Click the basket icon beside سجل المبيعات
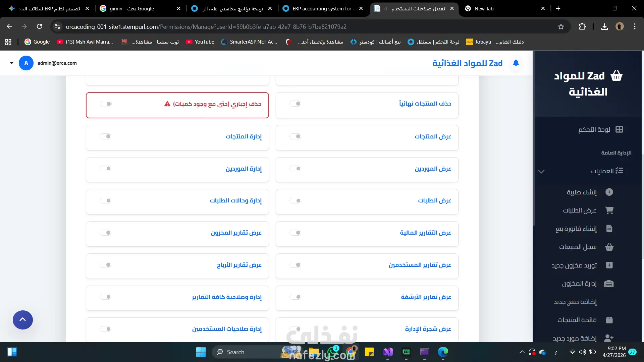This screenshot has height=362, width=644. coord(609,247)
